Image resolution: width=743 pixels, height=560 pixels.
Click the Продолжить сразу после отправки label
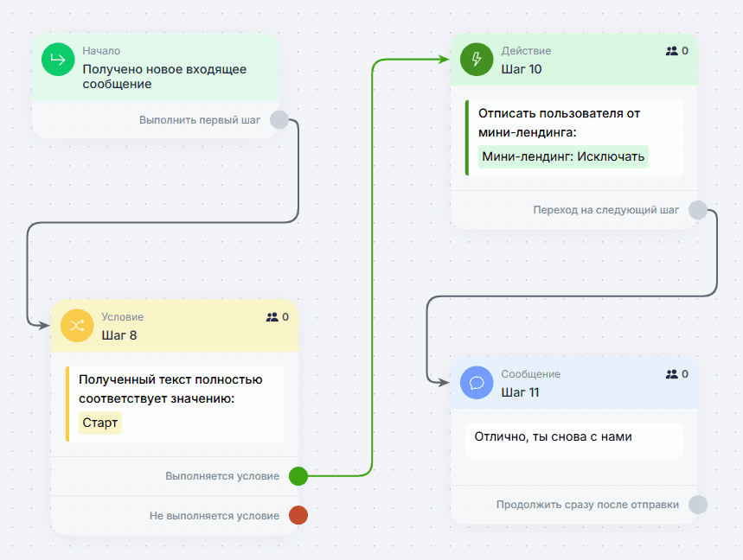click(x=587, y=505)
